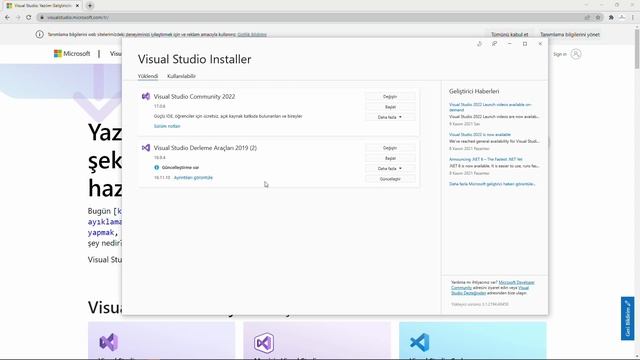This screenshot has height=360, width=640.
Task: Open Sürüm notları link for Community 2022
Action: pyautogui.click(x=167, y=126)
